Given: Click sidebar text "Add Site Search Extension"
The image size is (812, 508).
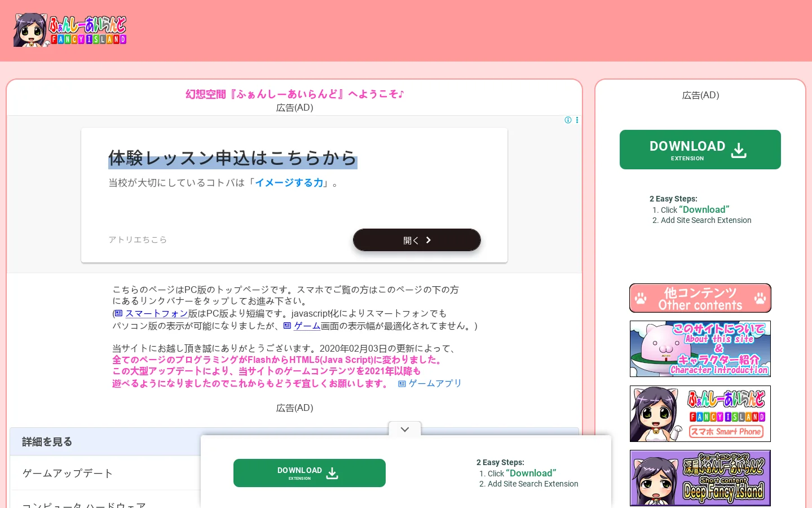Looking at the screenshot, I should [x=706, y=220].
